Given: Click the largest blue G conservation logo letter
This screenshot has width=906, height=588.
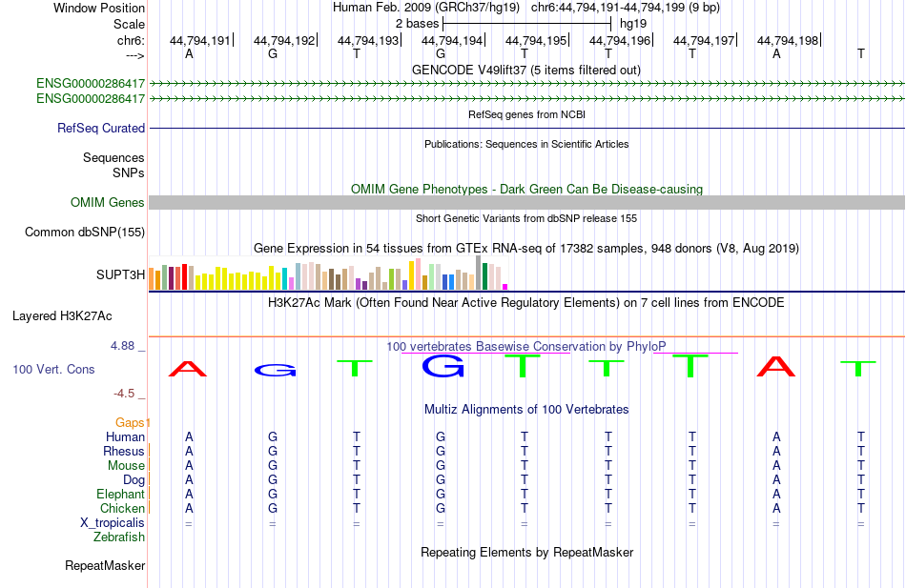Looking at the screenshot, I should (x=443, y=366).
